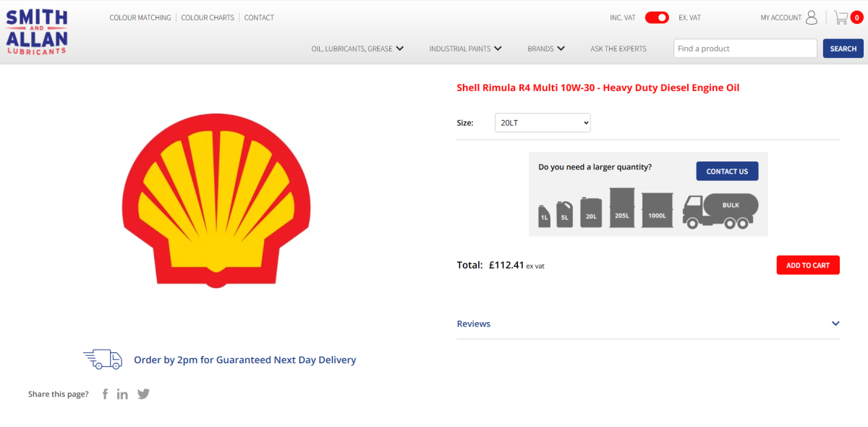The image size is (868, 427).
Task: Click the 5L container icon
Action: coord(564,213)
